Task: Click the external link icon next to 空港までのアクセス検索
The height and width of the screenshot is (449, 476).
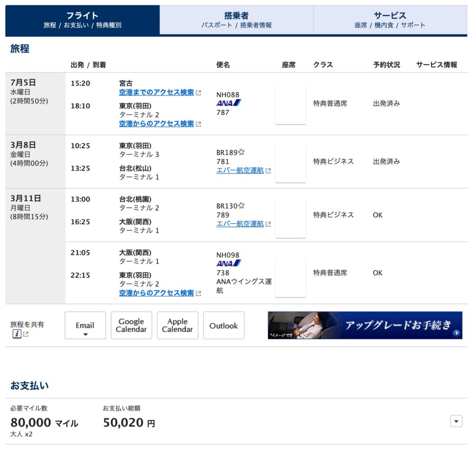Action: tap(199, 92)
